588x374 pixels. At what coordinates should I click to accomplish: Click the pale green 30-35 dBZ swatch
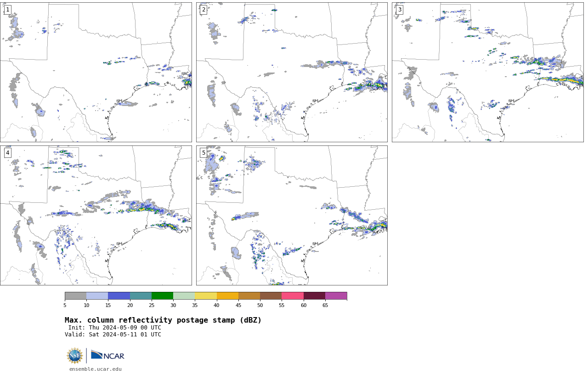pyautogui.click(x=184, y=296)
